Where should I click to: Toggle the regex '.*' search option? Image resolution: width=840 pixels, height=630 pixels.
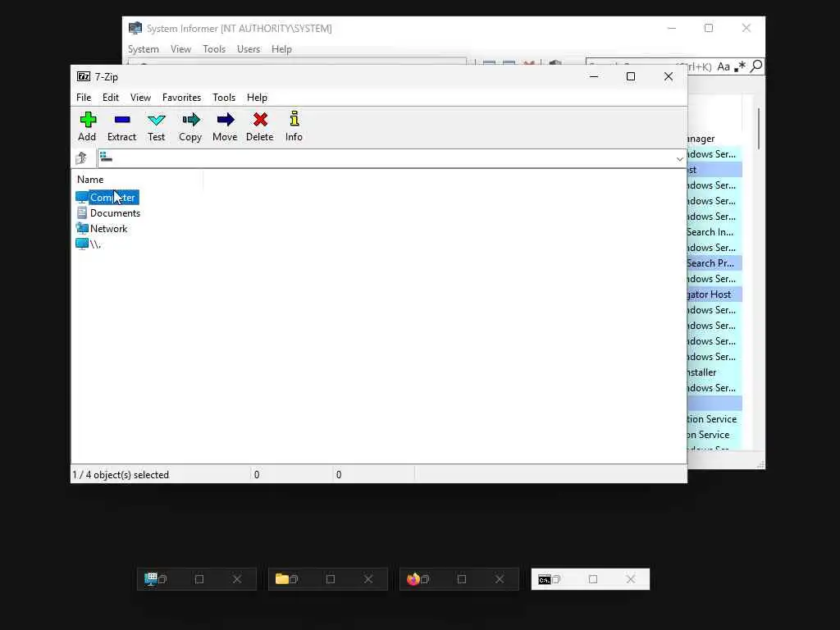point(740,66)
